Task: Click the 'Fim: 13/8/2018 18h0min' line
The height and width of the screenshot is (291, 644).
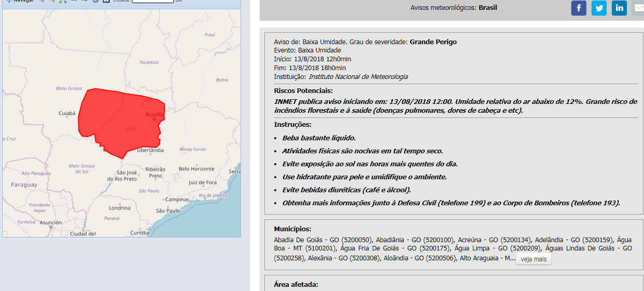Action: click(x=310, y=68)
